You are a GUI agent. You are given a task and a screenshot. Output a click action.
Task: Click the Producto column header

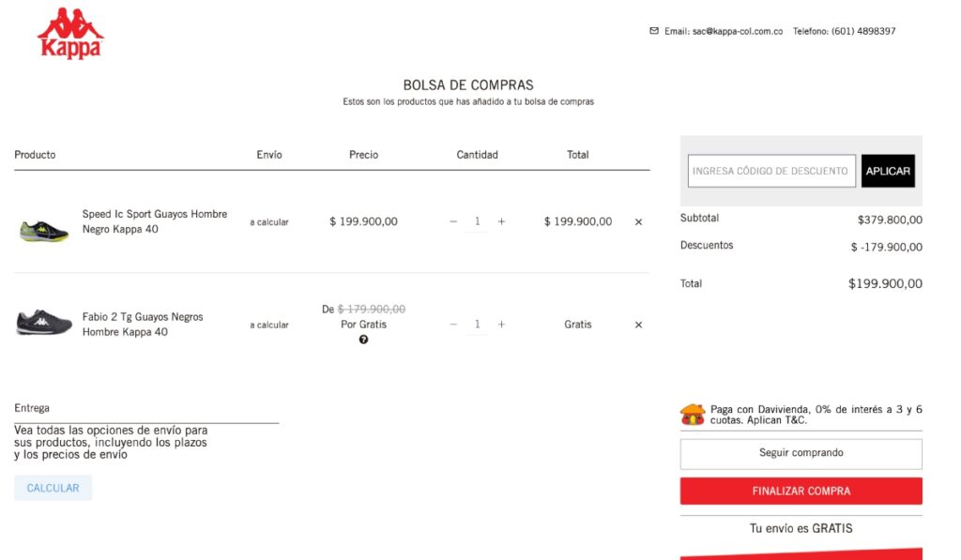[35, 155]
